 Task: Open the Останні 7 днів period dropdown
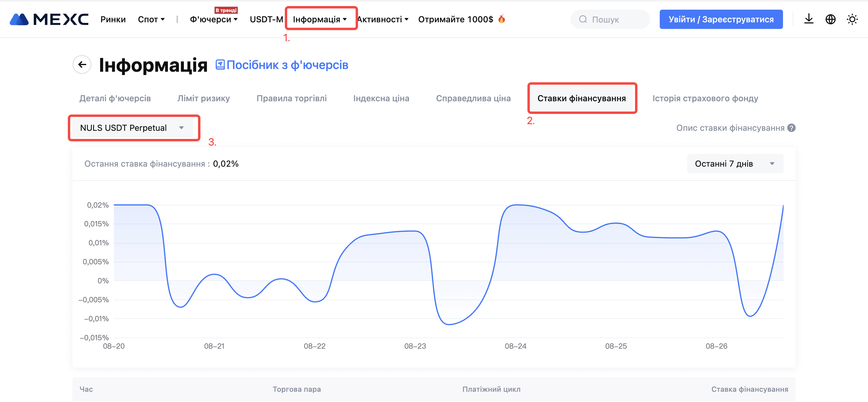(x=735, y=164)
